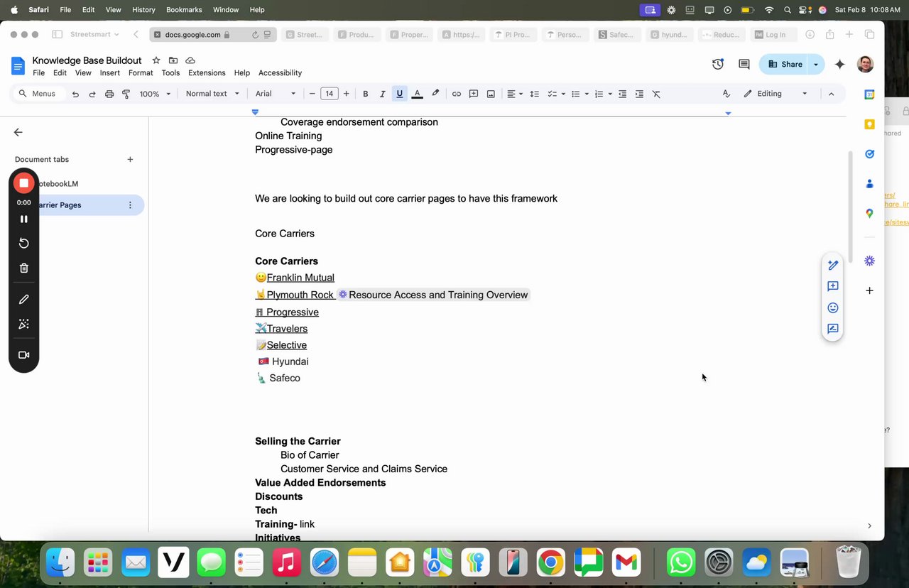The width and height of the screenshot is (909, 588).
Task: Click the Line & paragraph spacing icon
Action: pos(535,94)
